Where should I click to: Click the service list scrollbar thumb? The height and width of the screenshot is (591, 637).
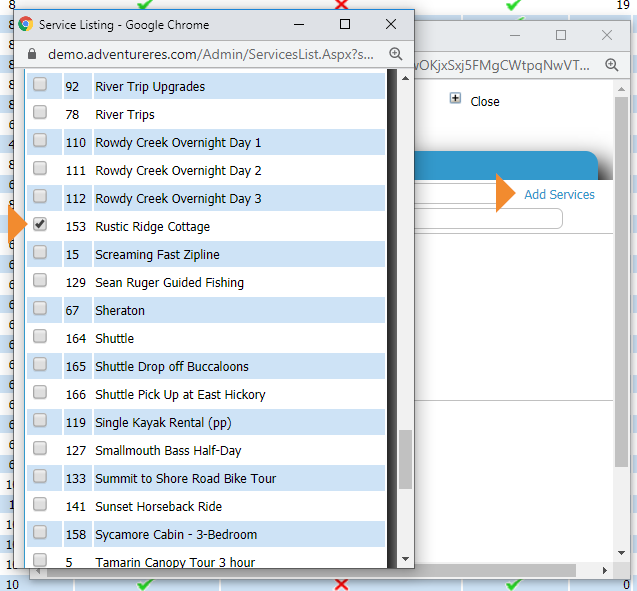pos(405,458)
